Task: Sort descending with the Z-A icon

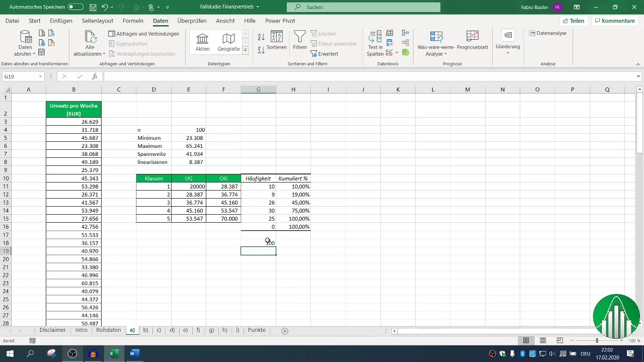Action: coord(261,50)
